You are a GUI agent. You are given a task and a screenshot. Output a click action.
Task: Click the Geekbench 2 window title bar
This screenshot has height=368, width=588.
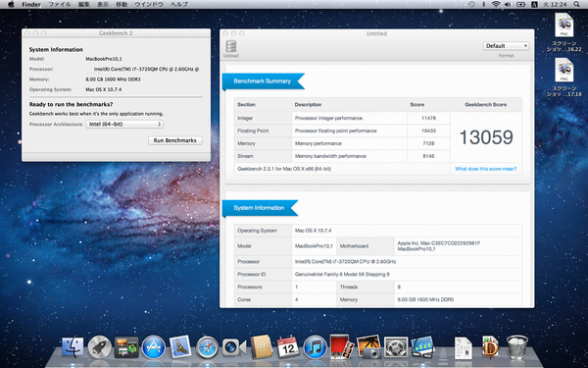coord(116,33)
